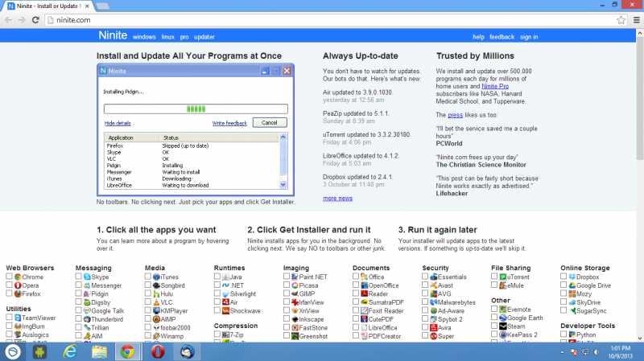Click the taskbar clock
Screen dimensions: 644x361
coord(620,352)
